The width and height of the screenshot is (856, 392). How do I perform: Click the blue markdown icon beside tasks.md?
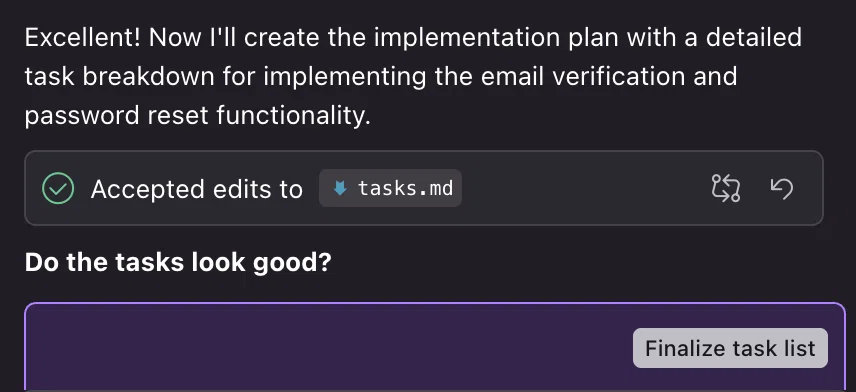tap(340, 189)
